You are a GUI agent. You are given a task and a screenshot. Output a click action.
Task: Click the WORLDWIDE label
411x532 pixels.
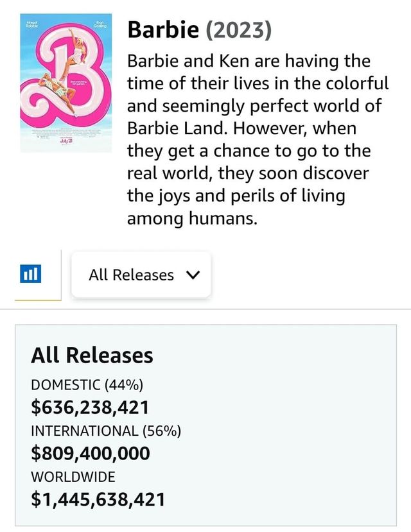(73, 477)
